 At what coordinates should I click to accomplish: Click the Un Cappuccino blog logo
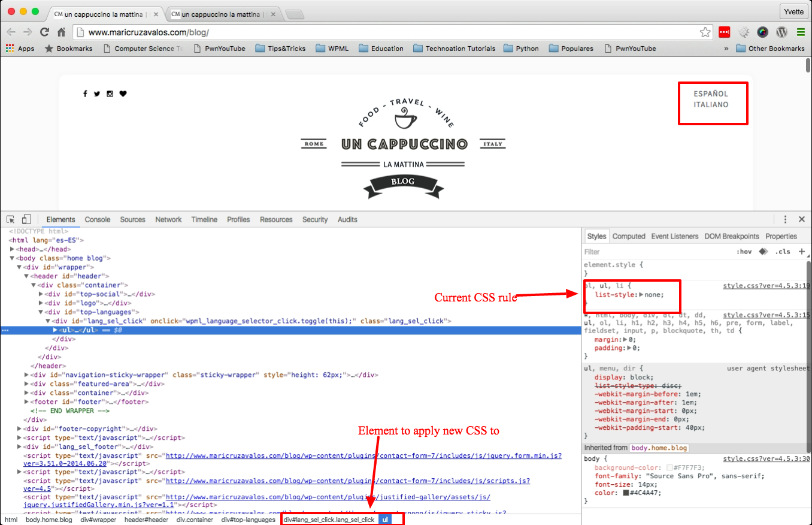pos(404,147)
